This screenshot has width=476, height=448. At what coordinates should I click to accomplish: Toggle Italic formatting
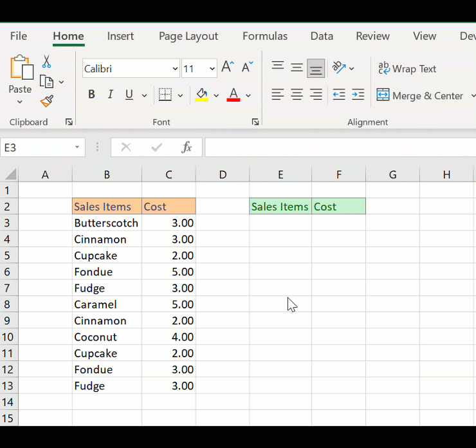[111, 95]
